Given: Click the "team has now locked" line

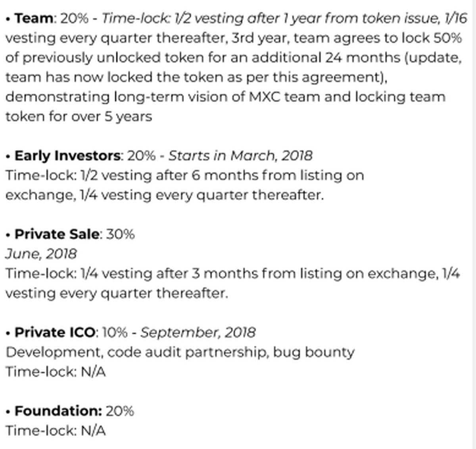Looking at the screenshot, I should 196,77.
